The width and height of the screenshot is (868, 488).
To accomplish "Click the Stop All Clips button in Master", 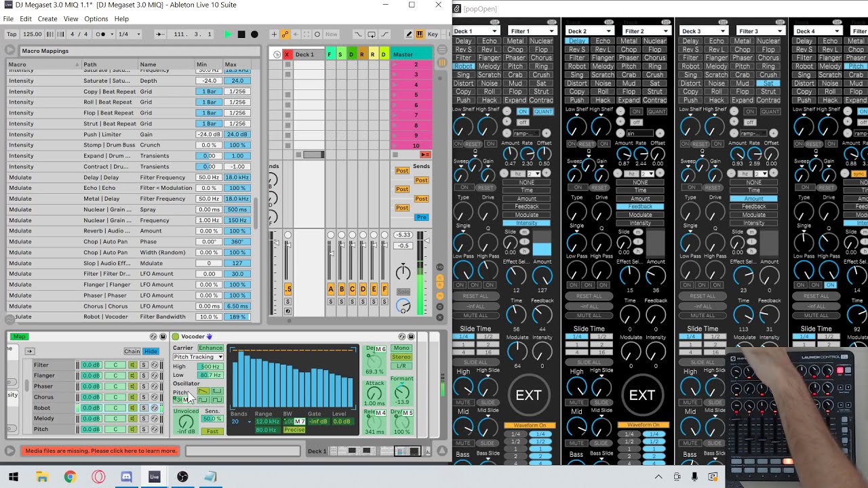I will 395,155.
